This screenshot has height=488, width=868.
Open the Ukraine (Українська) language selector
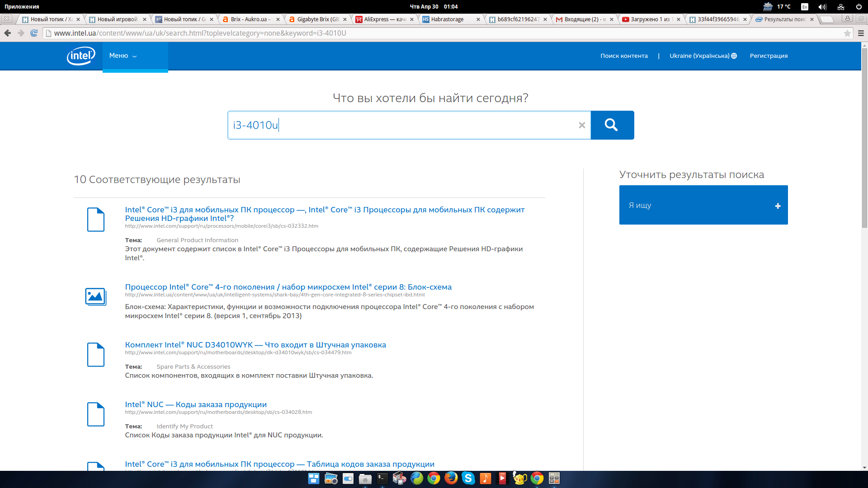pos(703,56)
